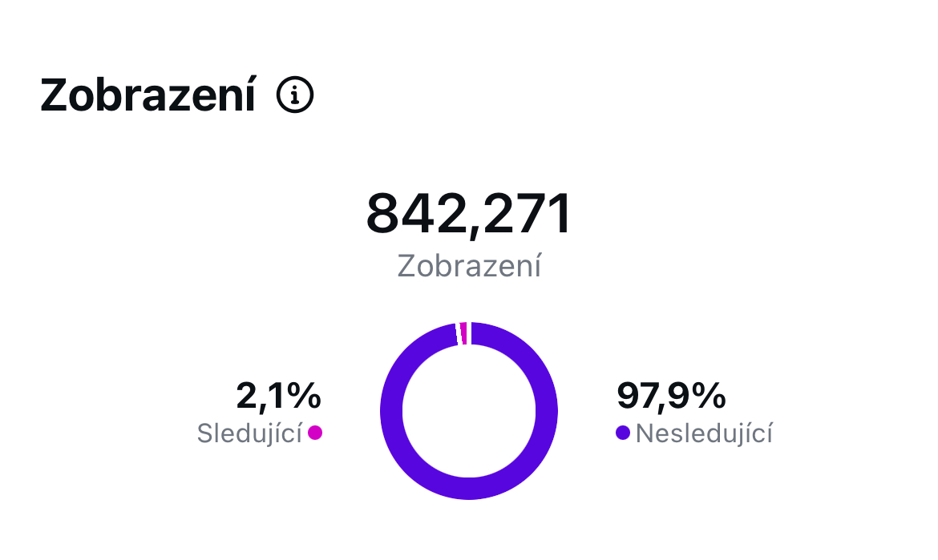Screen dimensions: 938x560
Task: Select the thin pink followers donut slice
Action: [x=463, y=332]
